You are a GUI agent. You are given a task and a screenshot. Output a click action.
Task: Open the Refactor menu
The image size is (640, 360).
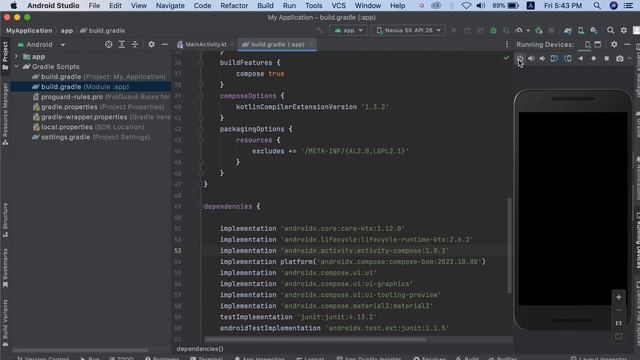[x=234, y=6]
